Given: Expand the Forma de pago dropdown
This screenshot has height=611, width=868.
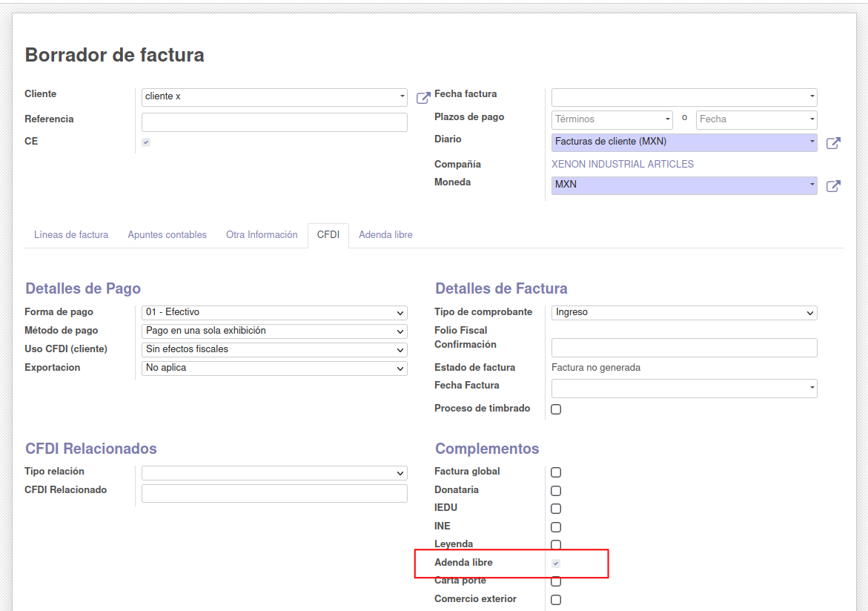Looking at the screenshot, I should (274, 313).
